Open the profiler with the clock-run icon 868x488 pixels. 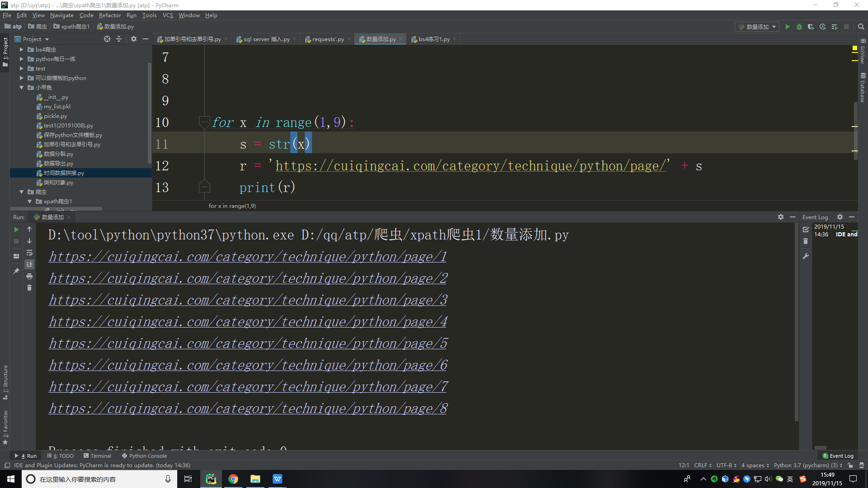point(822,27)
